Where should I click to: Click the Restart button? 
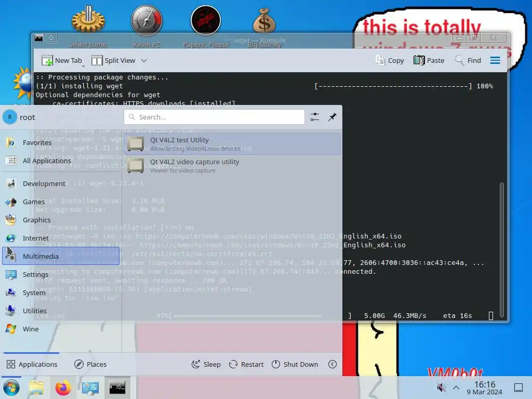(246, 364)
